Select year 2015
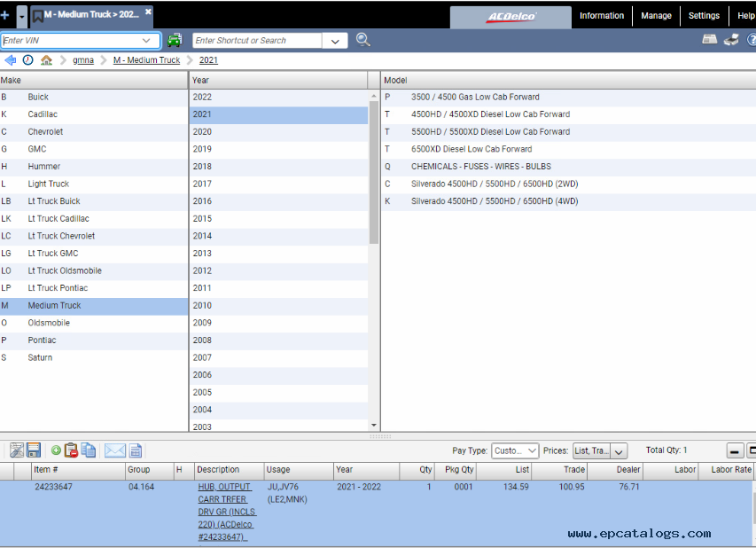 (279, 218)
